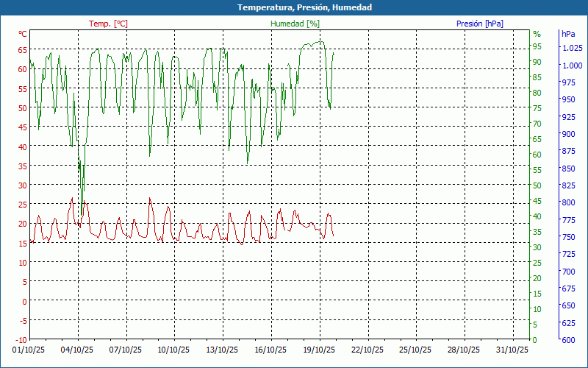588x368 pixels.
Task: Click the blue hPa unit label
Action: pos(567,34)
